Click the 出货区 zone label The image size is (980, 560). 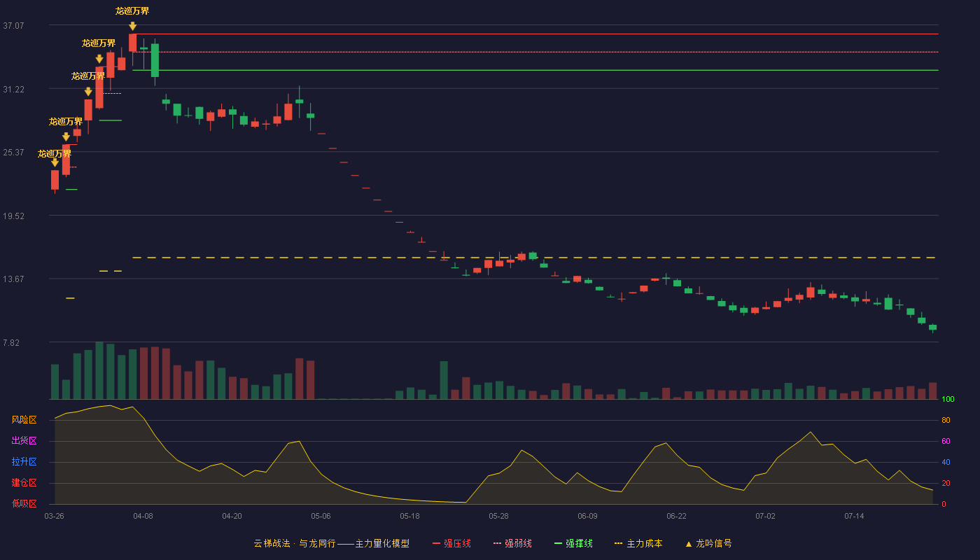(24, 441)
